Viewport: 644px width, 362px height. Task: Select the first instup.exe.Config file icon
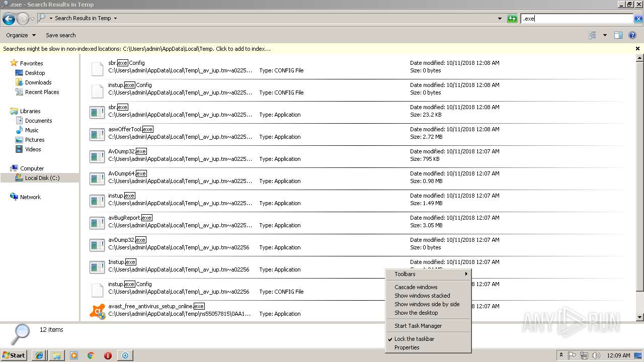pos(97,90)
